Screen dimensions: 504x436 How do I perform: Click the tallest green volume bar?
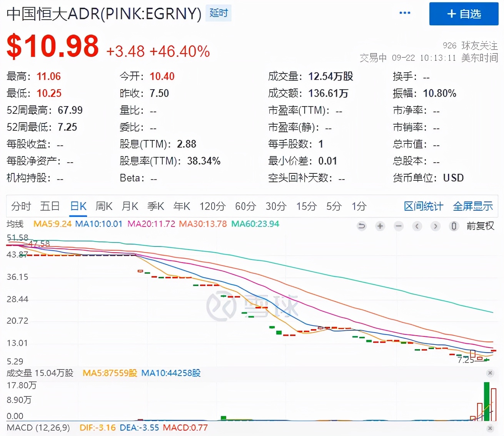tap(487, 401)
